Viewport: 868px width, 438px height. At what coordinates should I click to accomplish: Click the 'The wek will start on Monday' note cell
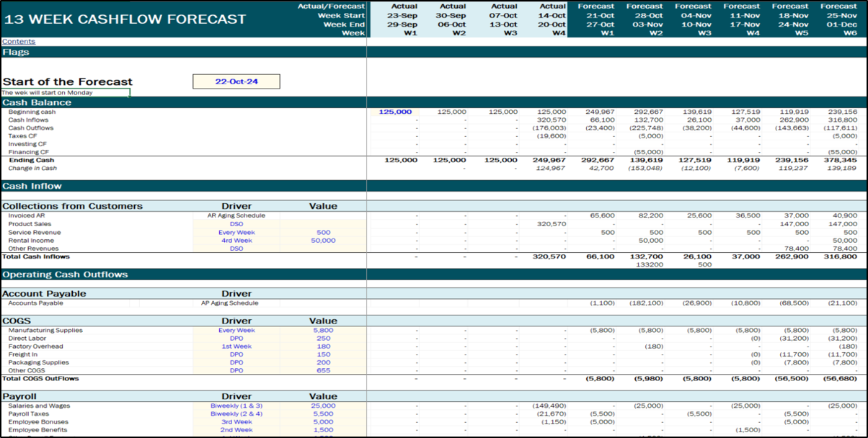coord(65,92)
